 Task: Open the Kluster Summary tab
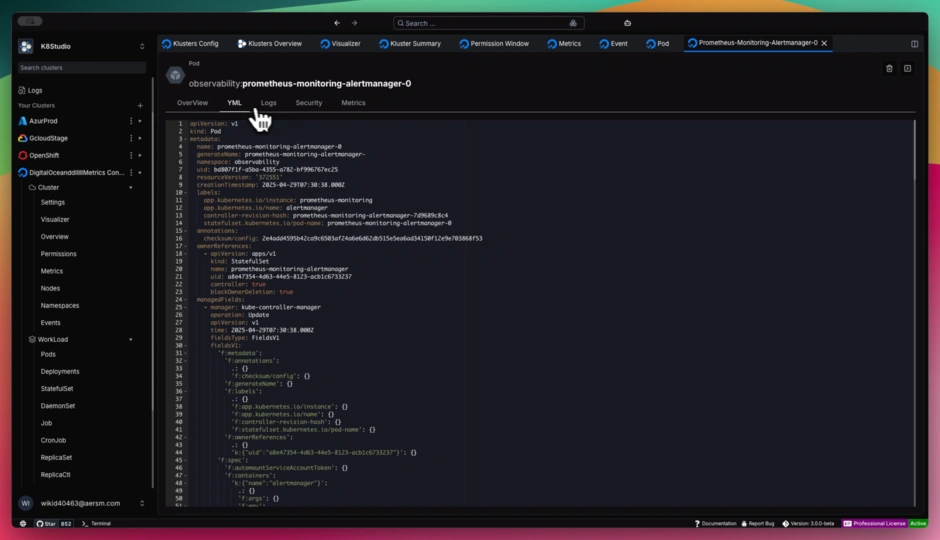pyautogui.click(x=410, y=44)
